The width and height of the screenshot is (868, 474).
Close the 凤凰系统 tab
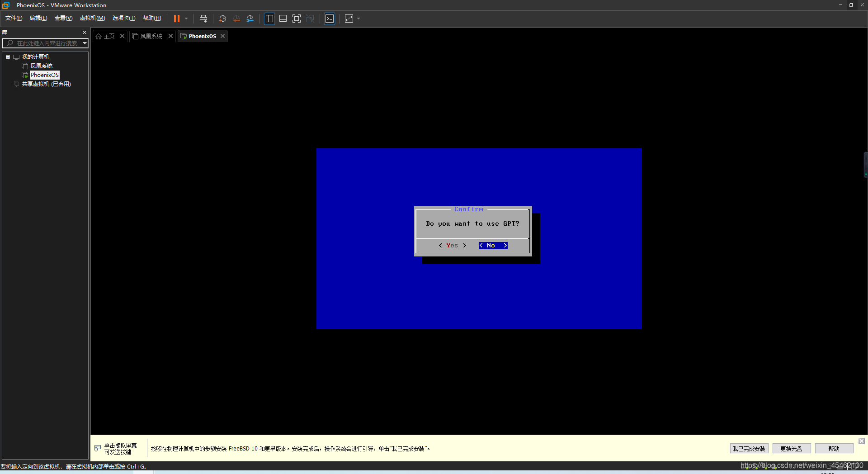(170, 36)
